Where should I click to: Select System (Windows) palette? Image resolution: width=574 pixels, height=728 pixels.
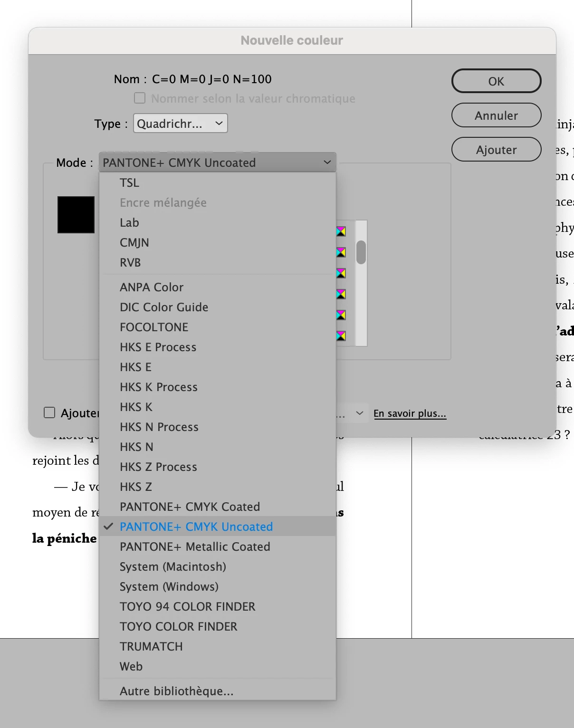[218, 587]
